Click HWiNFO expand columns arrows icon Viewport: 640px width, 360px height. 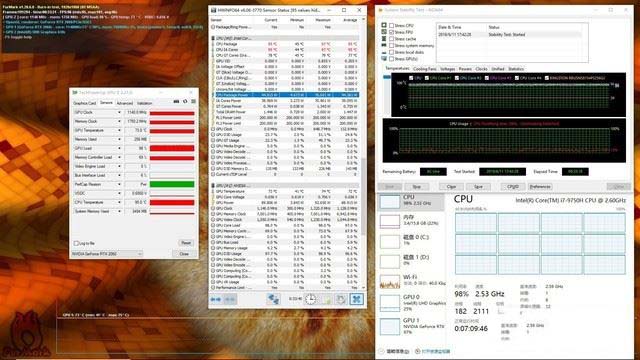click(216, 300)
